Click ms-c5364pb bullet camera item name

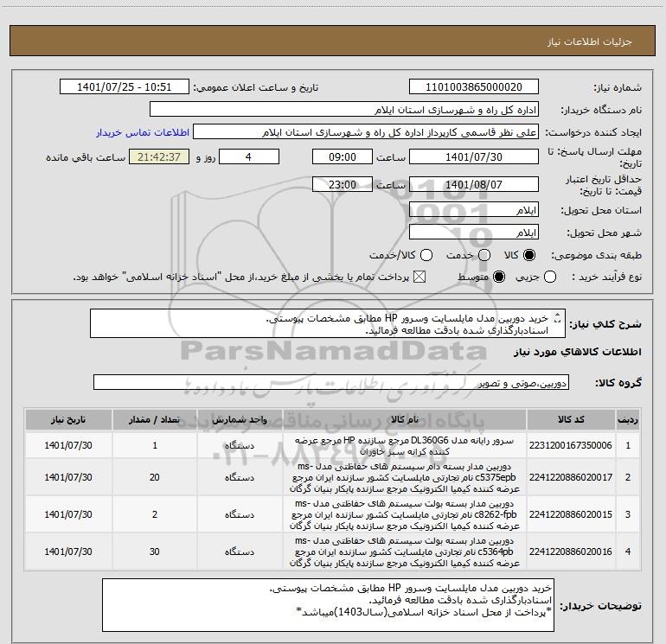coord(405,552)
